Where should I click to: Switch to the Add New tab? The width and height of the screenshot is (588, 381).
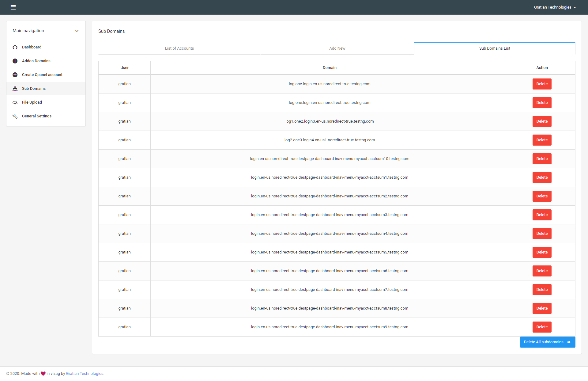(337, 48)
